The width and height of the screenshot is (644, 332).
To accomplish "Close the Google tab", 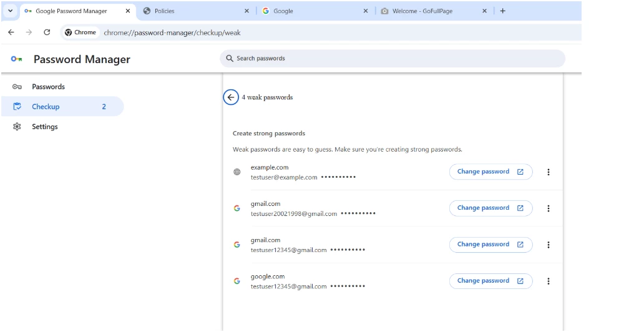I will [x=366, y=11].
